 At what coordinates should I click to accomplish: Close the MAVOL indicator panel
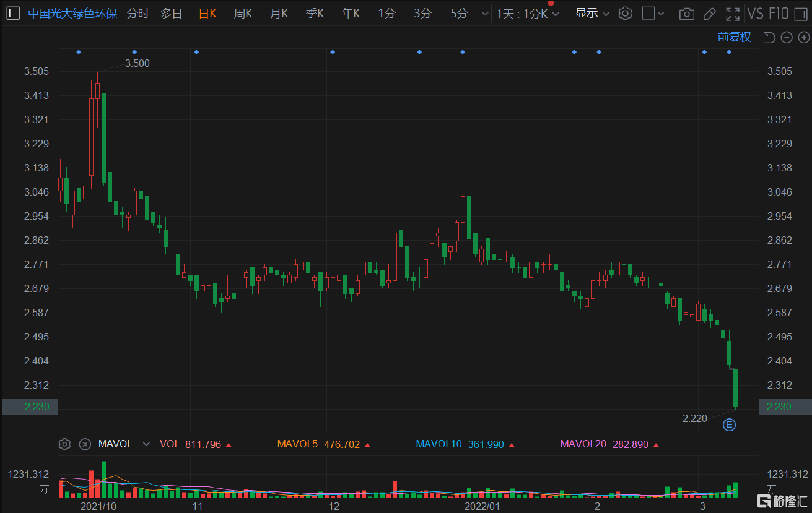click(85, 444)
